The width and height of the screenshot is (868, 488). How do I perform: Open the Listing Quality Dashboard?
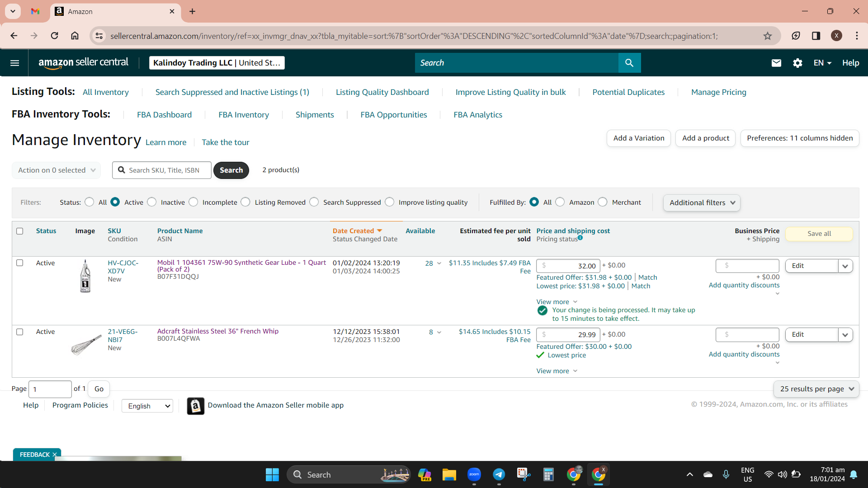[382, 92]
